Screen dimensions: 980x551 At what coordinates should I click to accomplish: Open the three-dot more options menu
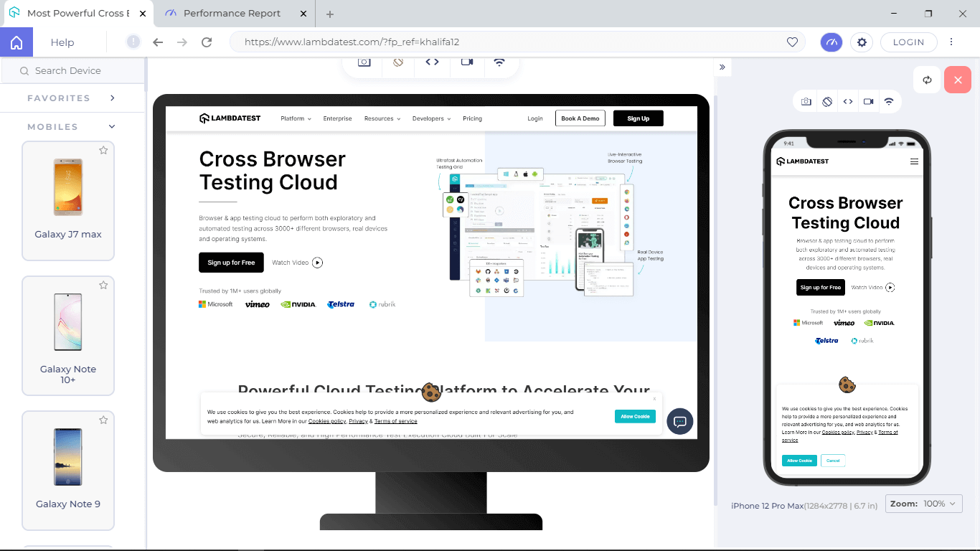[x=951, y=42]
